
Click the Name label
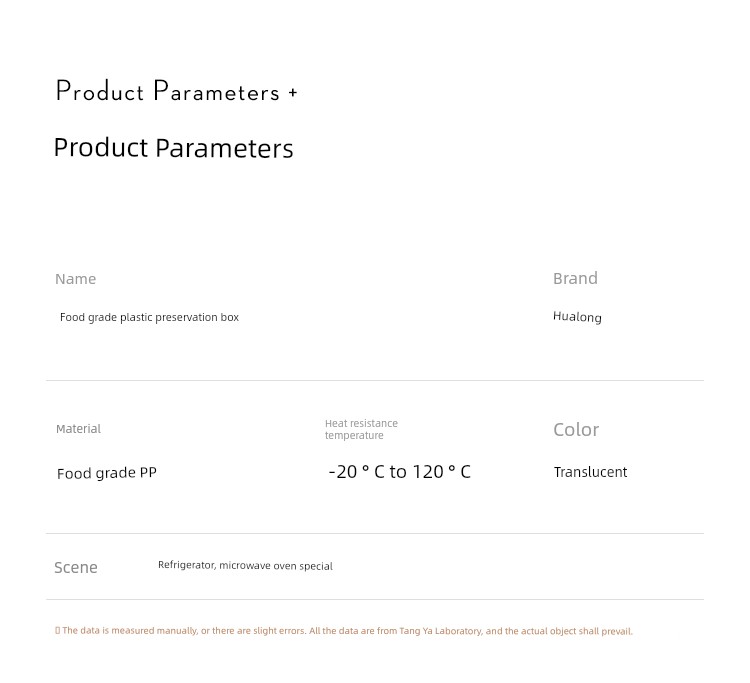tap(76, 279)
